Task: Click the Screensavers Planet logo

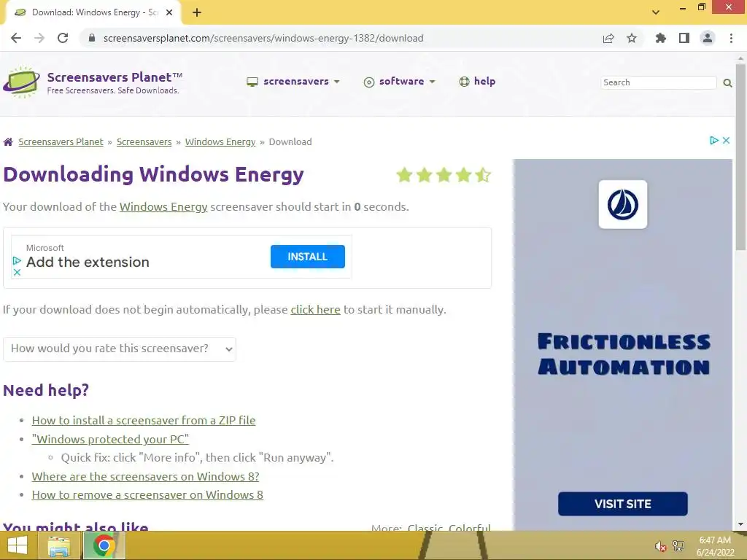Action: (x=21, y=83)
